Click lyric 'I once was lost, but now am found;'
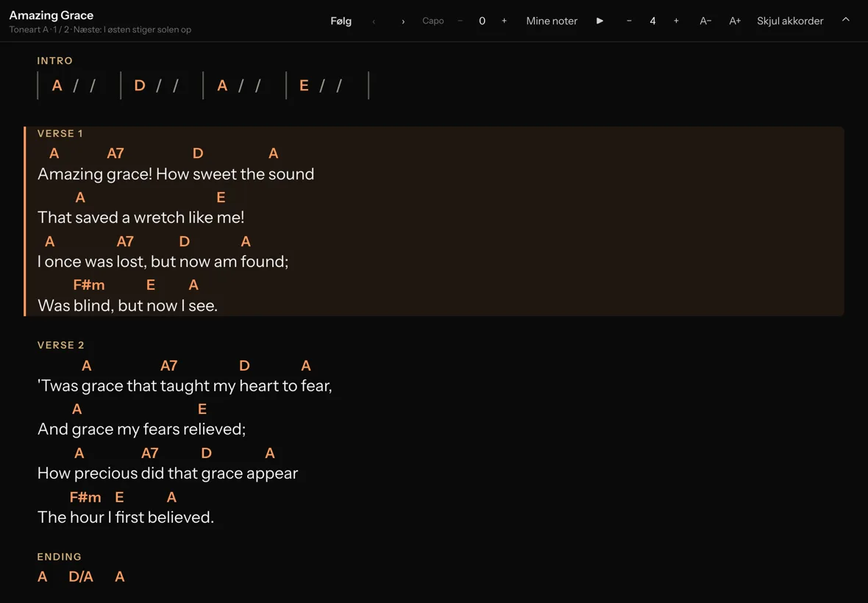This screenshot has width=868, height=603. point(163,262)
